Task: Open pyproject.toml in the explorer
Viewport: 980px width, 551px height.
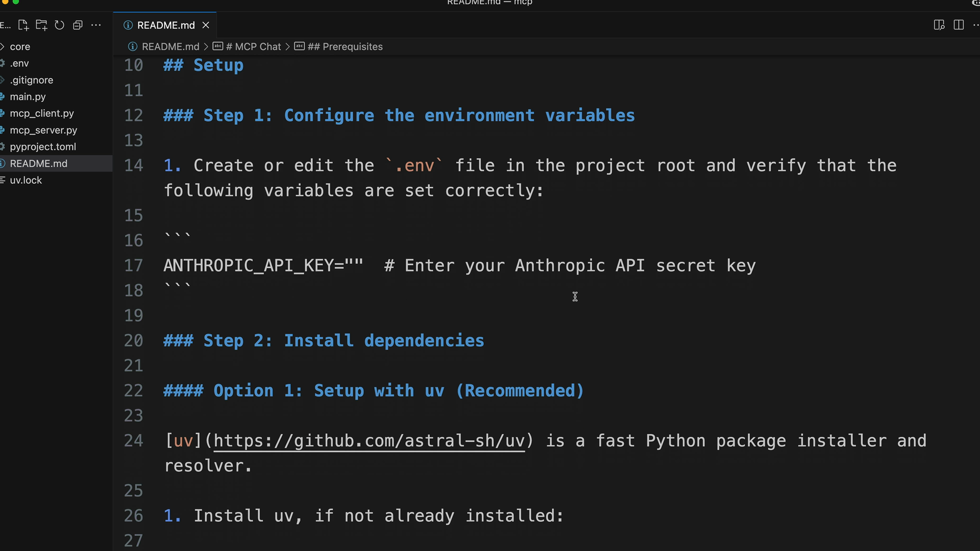Action: (56, 146)
